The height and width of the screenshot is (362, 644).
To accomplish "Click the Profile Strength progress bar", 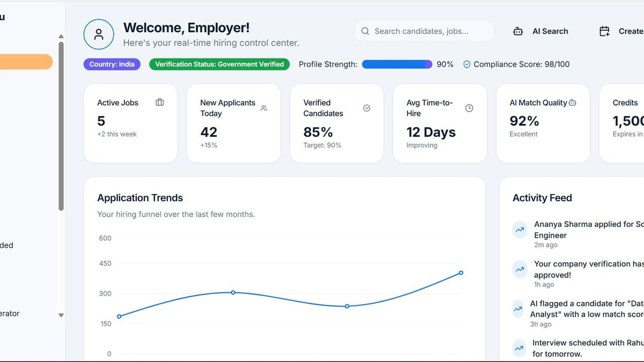I will click(x=397, y=64).
